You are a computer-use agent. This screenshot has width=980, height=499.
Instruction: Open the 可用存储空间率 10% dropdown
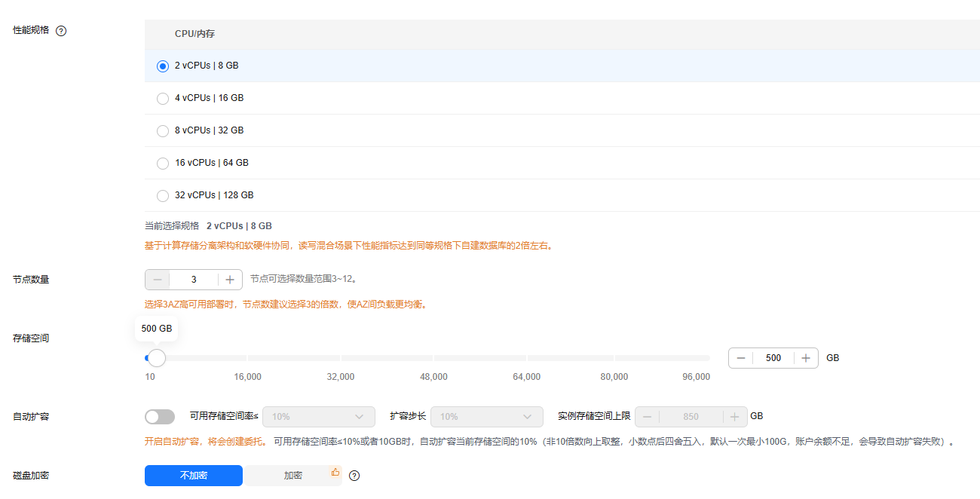point(318,416)
